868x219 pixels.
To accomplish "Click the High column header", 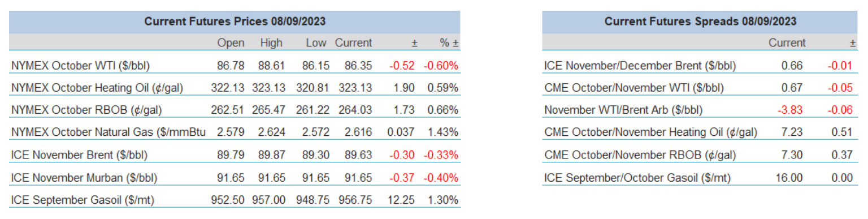I will (x=271, y=43).
